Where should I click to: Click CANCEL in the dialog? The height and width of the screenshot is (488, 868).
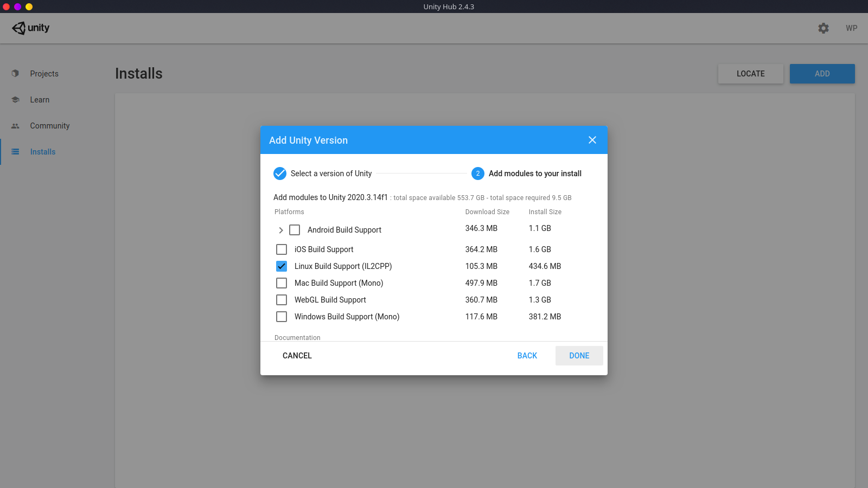(x=297, y=356)
